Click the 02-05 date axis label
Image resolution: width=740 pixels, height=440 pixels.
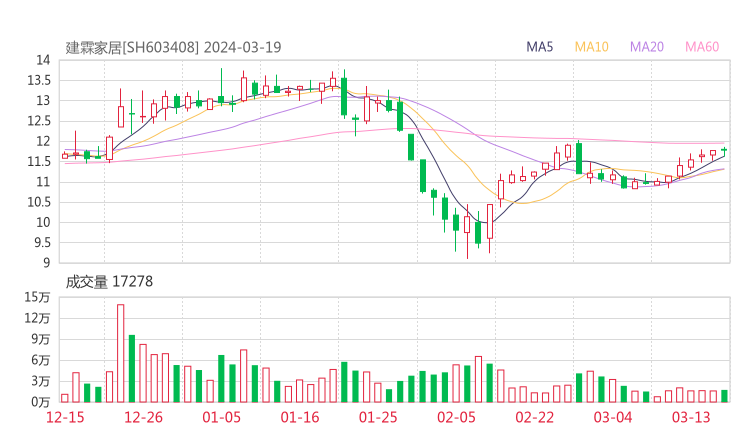[456, 417]
